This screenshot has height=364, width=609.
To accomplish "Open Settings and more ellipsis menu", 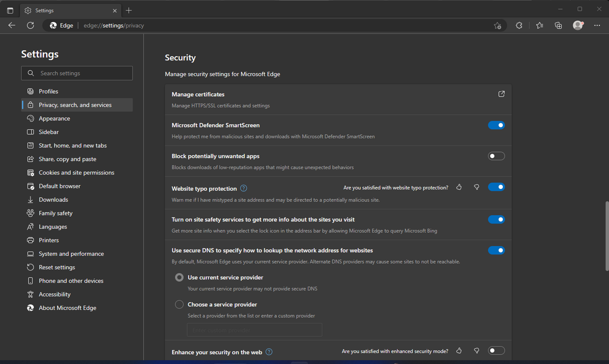I will [x=597, y=25].
